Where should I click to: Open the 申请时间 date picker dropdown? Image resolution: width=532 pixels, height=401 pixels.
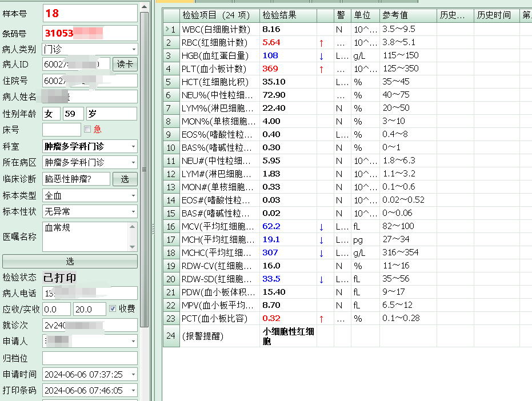coord(132,374)
